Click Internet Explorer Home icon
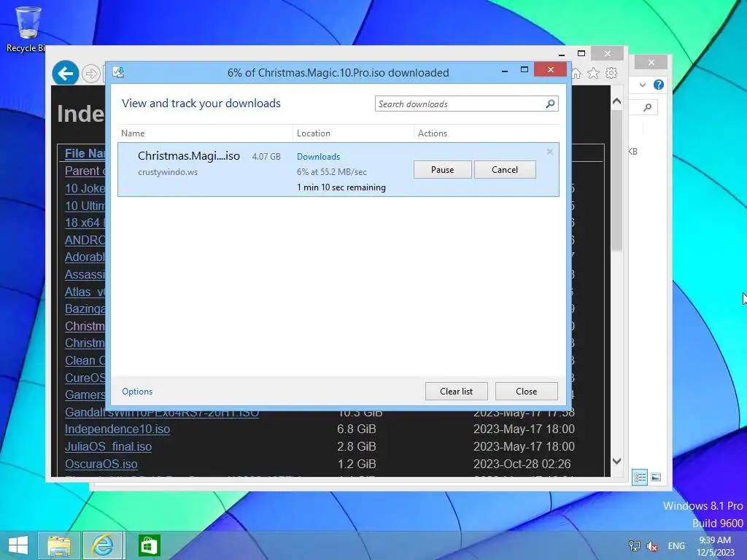This screenshot has width=747, height=560. [x=576, y=73]
